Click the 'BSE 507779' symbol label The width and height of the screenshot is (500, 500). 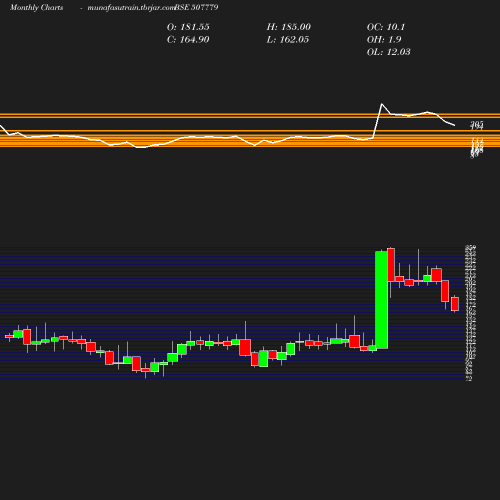(196, 7)
